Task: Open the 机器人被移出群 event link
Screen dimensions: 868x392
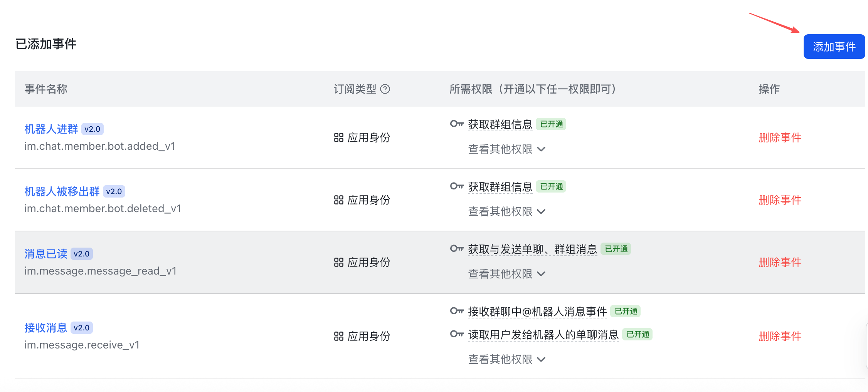Action: pyautogui.click(x=62, y=191)
